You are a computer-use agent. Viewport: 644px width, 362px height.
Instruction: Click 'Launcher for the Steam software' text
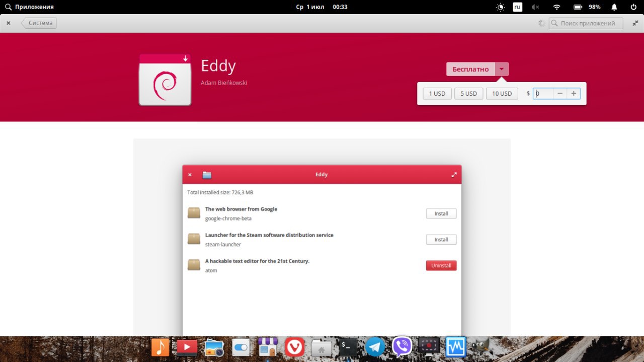(269, 235)
